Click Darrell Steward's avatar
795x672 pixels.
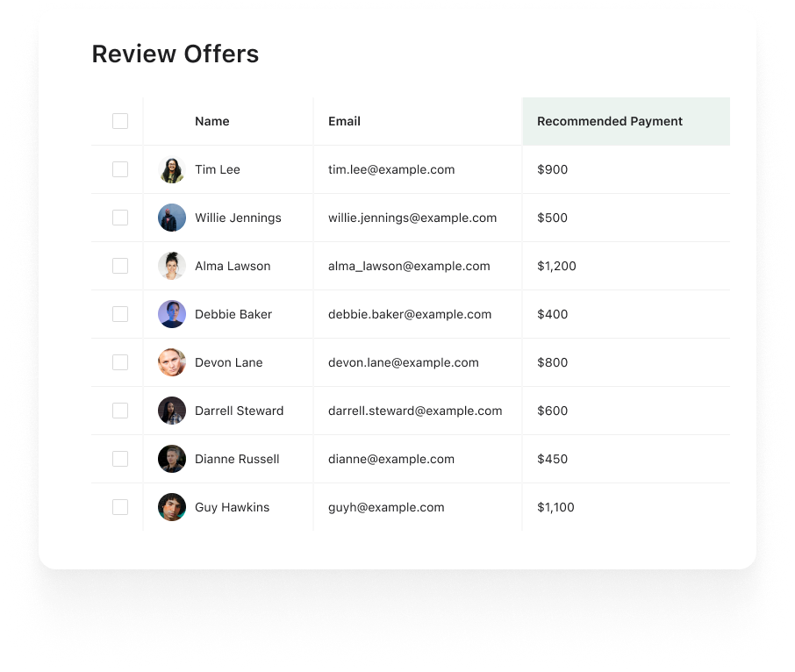point(172,411)
